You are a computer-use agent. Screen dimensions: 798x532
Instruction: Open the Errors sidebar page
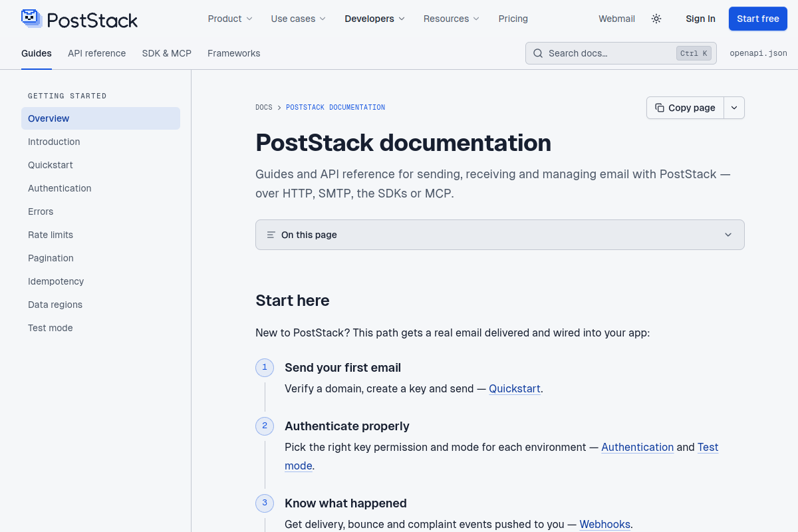pyautogui.click(x=100, y=211)
